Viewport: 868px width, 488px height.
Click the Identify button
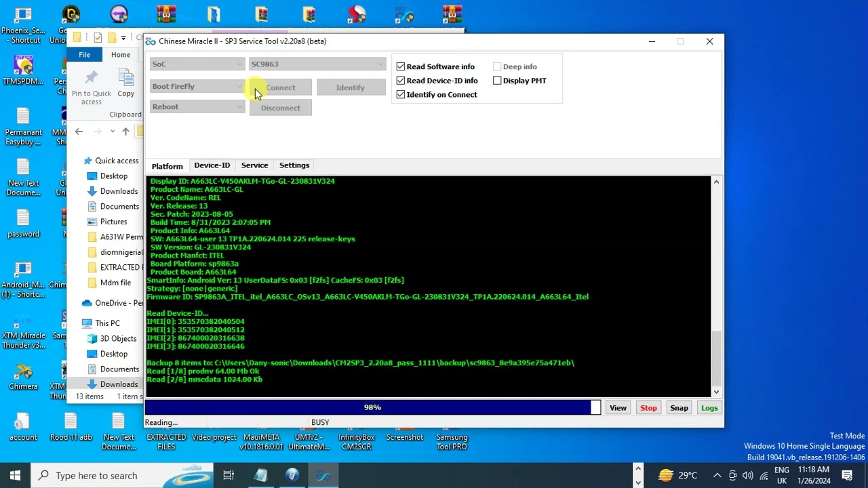(351, 87)
